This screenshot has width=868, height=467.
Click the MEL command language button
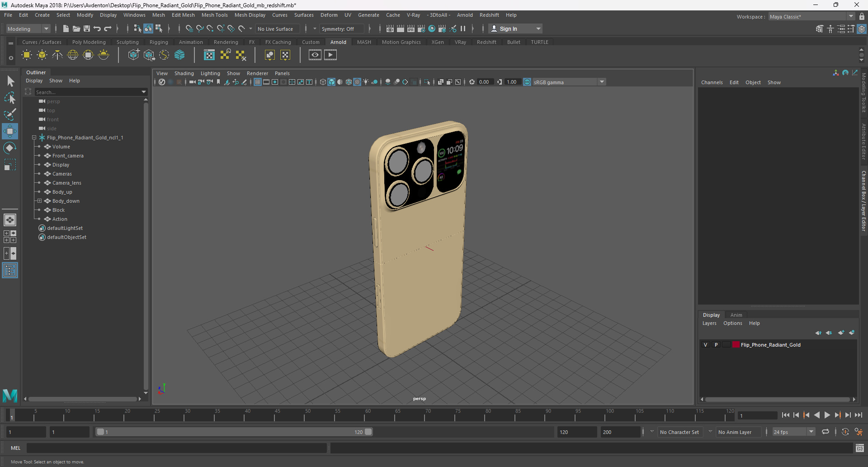(16, 448)
